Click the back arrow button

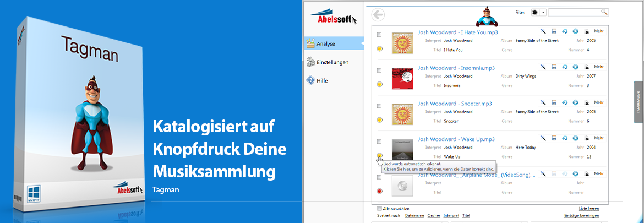coord(379,15)
